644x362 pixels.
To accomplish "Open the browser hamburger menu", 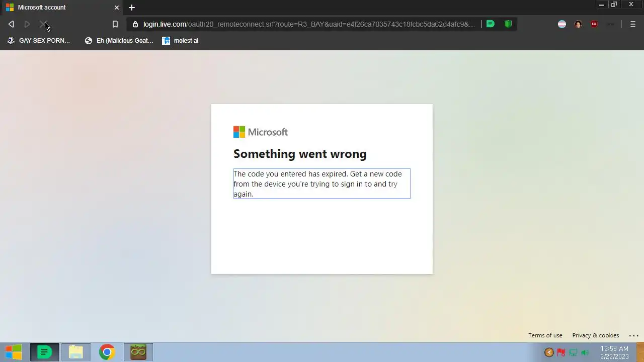I will [633, 24].
